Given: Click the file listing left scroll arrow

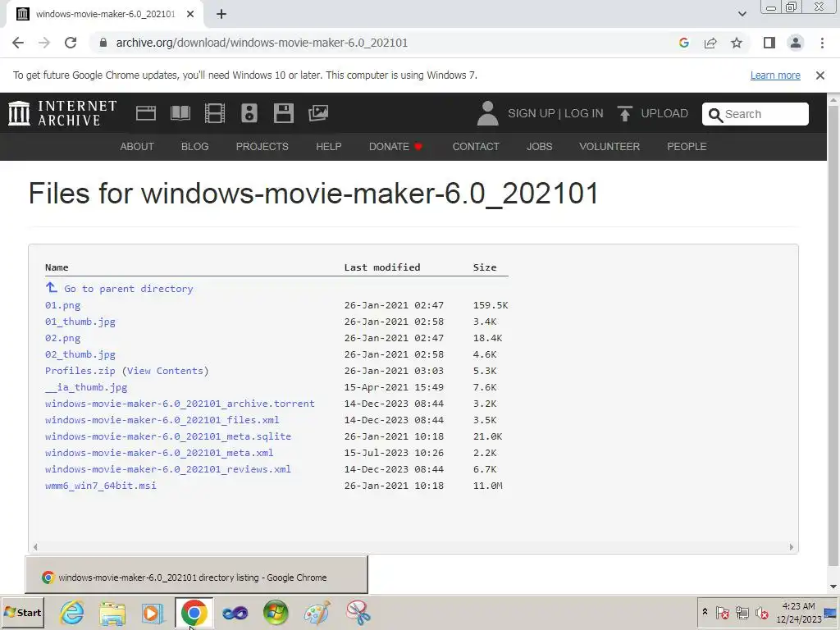Looking at the screenshot, I should point(35,547).
